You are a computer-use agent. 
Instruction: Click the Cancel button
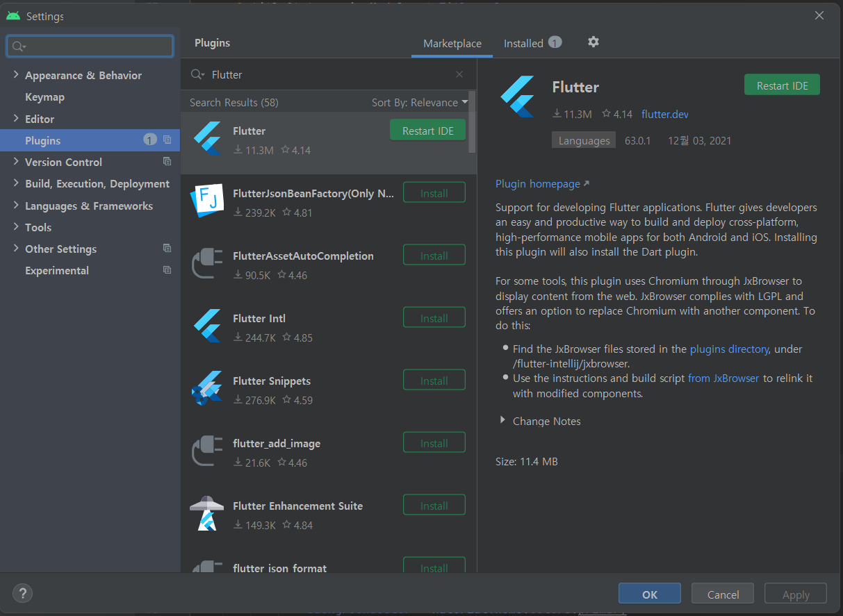[723, 594]
